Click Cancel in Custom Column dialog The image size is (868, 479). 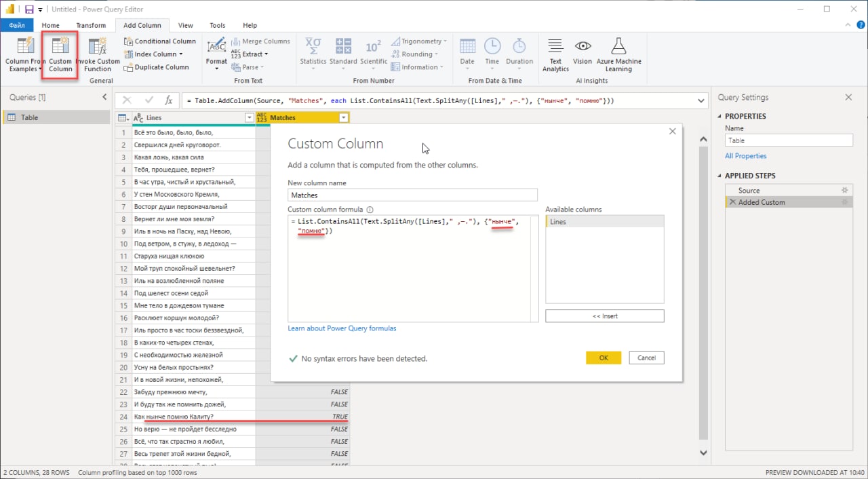(x=646, y=358)
